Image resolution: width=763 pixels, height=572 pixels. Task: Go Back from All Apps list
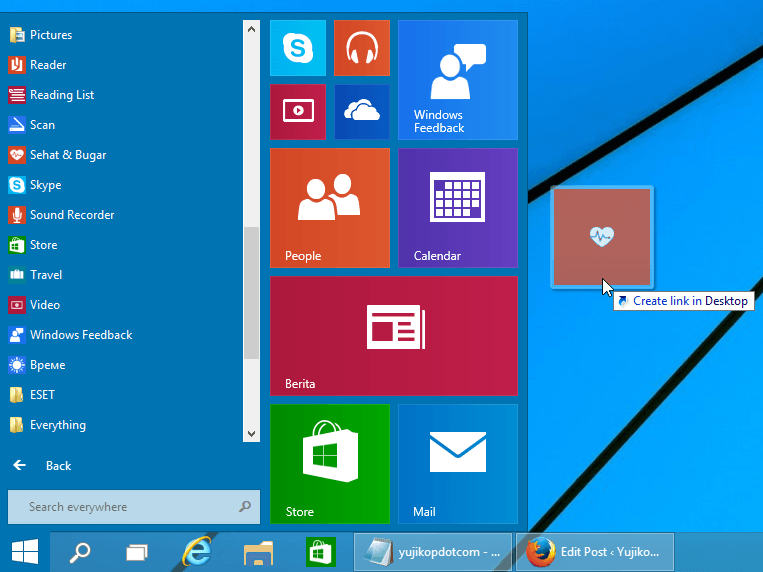tap(42, 466)
